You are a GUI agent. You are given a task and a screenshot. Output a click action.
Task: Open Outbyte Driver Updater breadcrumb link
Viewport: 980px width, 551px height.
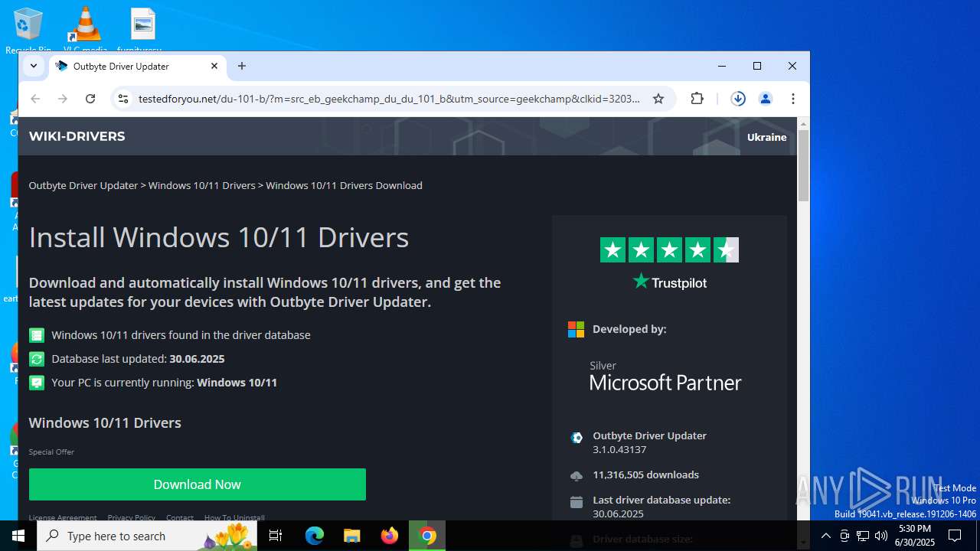(x=83, y=185)
